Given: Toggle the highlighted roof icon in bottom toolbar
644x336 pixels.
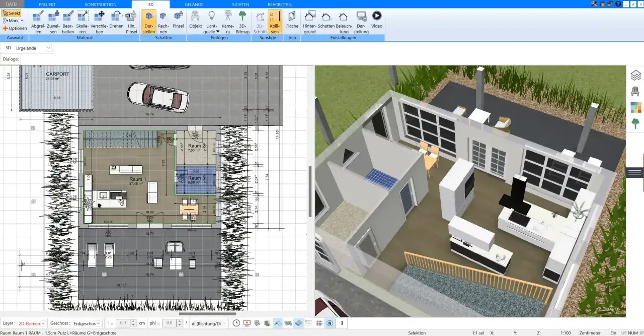Looking at the screenshot, I should 278,323.
